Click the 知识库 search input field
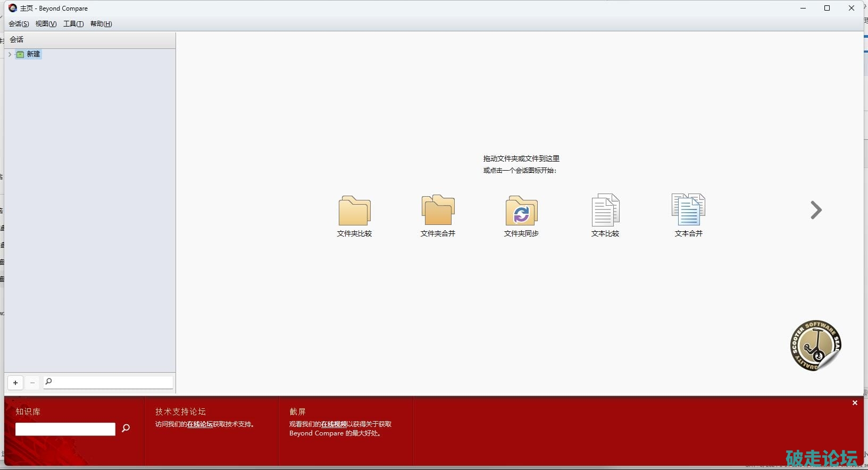Screen dimensions: 868x470 (x=65, y=429)
